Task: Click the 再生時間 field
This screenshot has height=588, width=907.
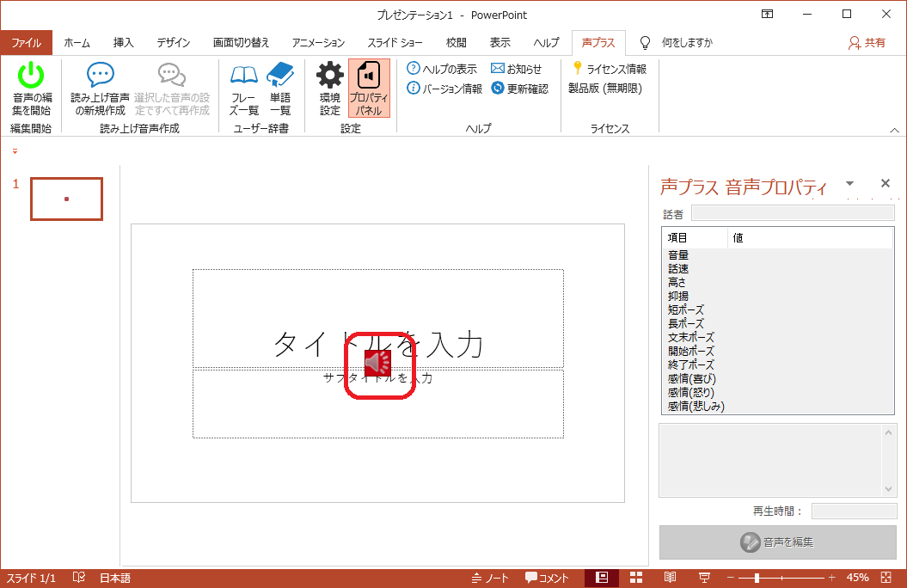Action: [x=854, y=511]
